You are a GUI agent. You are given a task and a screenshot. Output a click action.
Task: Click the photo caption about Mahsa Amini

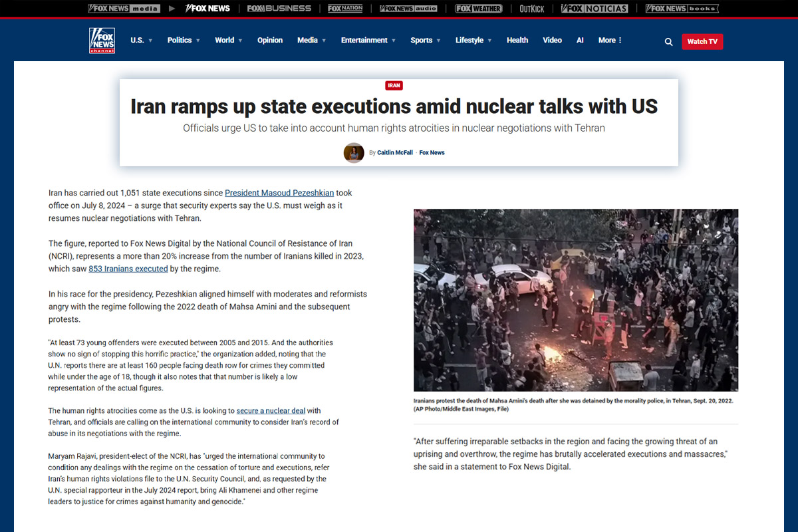click(573, 405)
